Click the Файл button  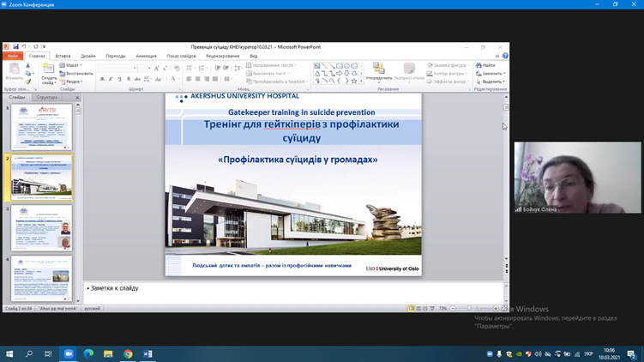pos(13,56)
